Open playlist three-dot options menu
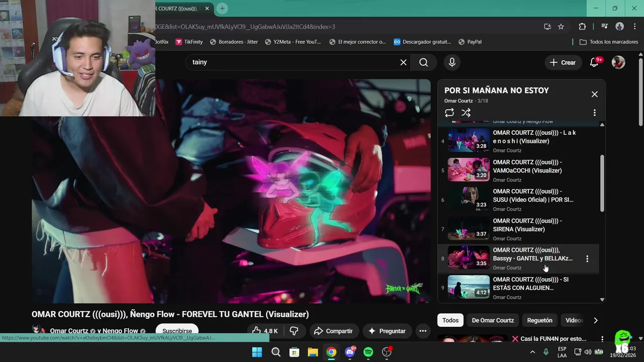 pos(595,113)
